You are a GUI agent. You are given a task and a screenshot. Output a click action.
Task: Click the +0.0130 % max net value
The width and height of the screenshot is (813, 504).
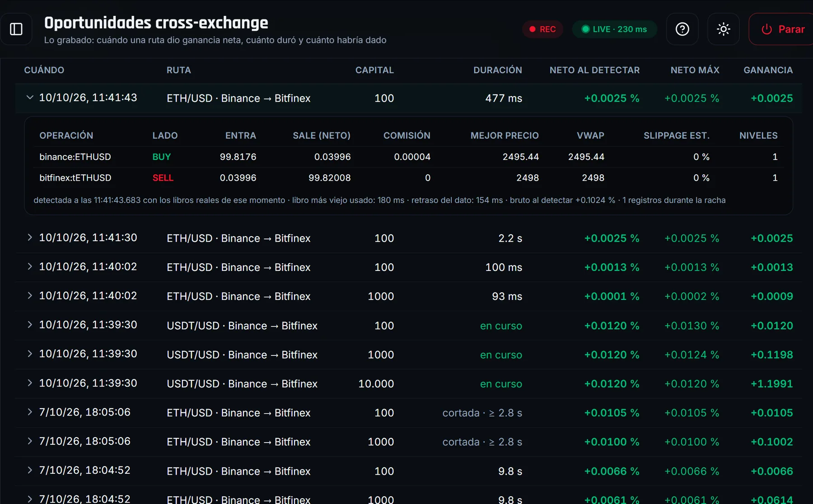pos(692,326)
